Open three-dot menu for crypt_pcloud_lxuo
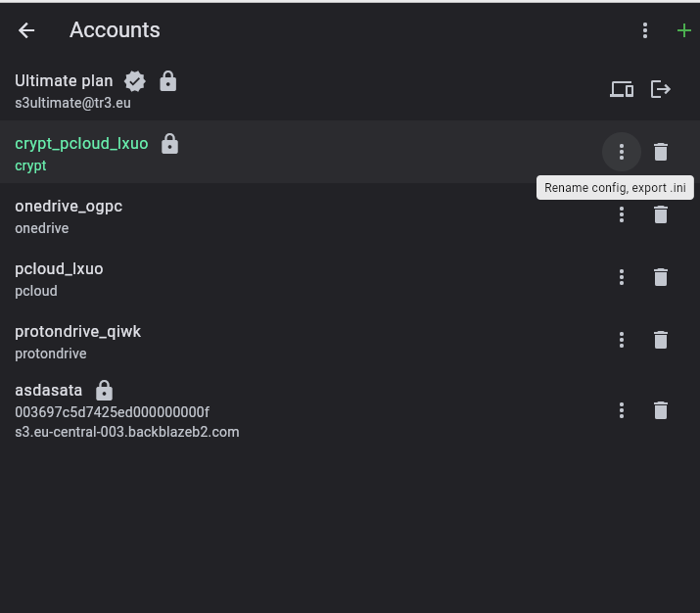 point(622,152)
